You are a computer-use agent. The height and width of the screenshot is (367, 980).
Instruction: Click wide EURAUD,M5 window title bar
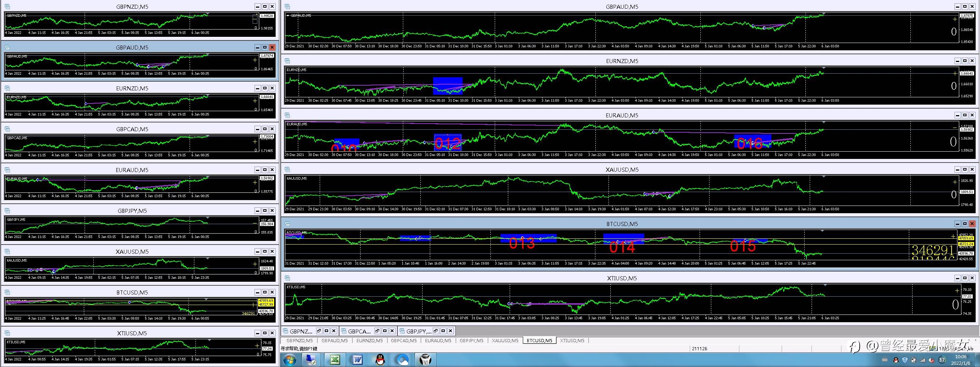tap(622, 115)
